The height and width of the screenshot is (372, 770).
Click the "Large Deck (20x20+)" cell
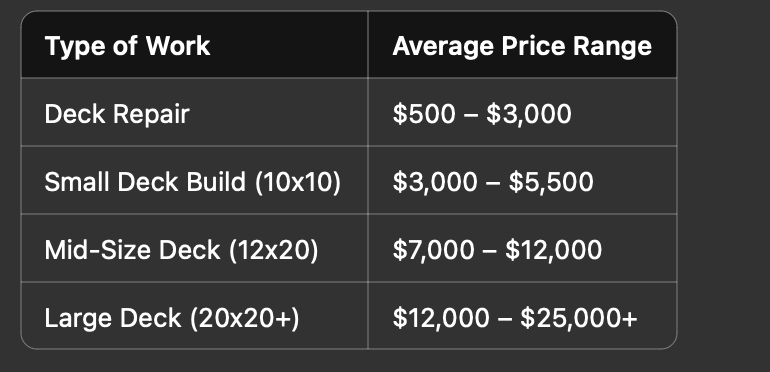click(194, 316)
